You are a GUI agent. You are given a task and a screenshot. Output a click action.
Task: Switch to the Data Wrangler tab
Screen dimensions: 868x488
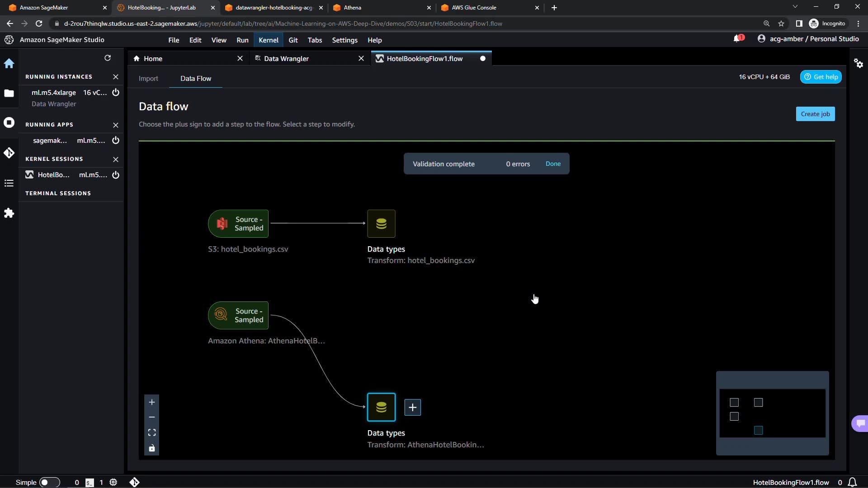(286, 59)
